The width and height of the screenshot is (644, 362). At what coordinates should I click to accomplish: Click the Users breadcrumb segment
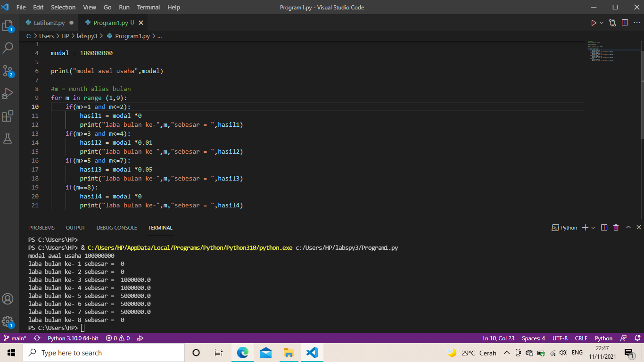tap(47, 36)
